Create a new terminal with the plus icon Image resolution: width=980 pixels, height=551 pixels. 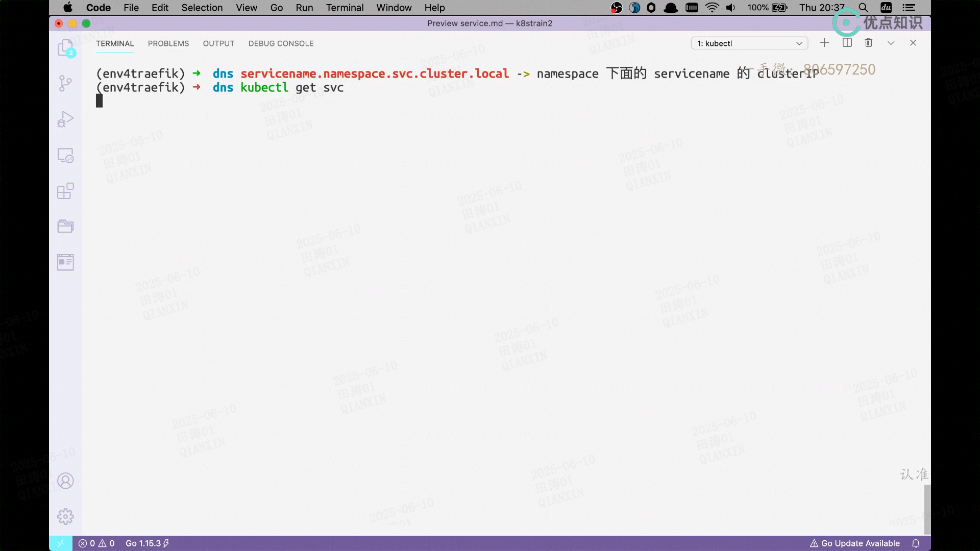point(824,43)
